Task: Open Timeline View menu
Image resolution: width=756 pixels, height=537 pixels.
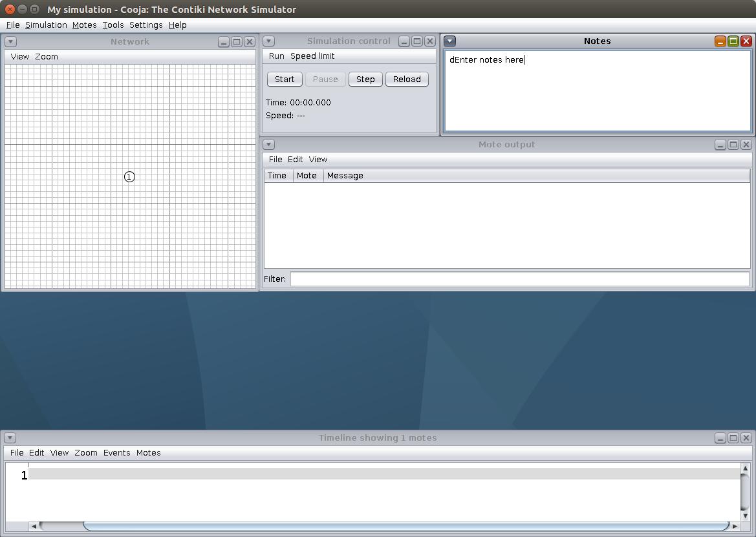Action: pos(59,453)
